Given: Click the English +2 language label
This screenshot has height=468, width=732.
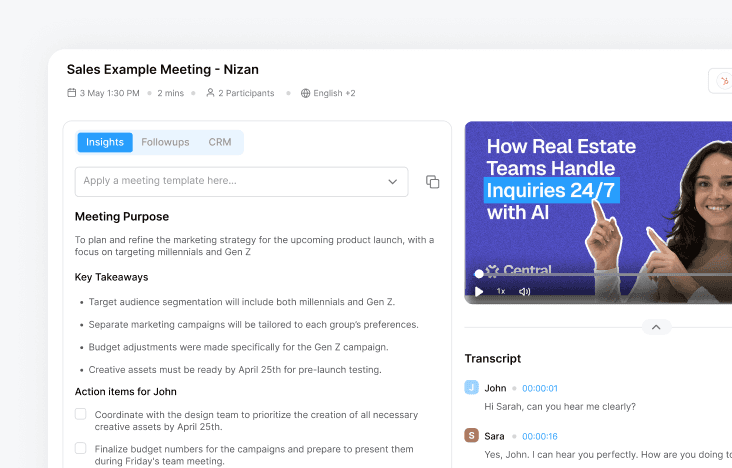Looking at the screenshot, I should (x=334, y=93).
